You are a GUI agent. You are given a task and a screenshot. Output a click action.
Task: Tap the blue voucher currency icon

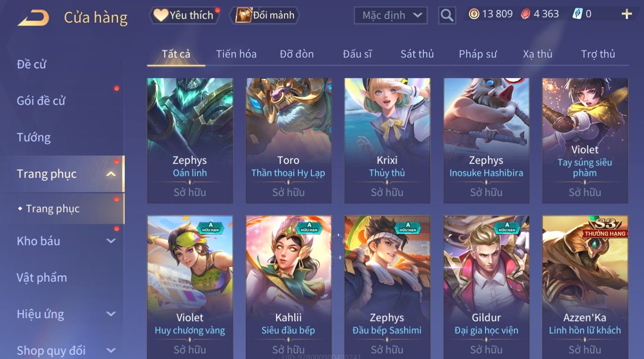[x=577, y=14]
